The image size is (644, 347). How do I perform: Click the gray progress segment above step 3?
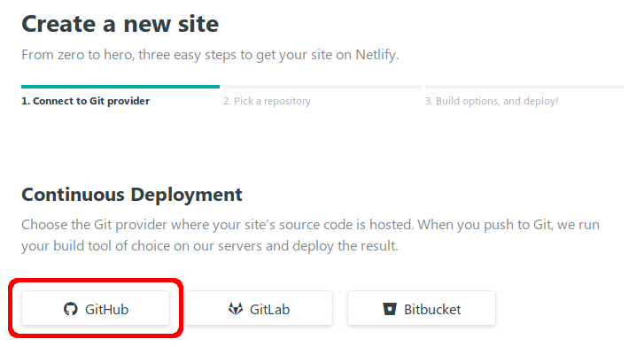(524, 87)
